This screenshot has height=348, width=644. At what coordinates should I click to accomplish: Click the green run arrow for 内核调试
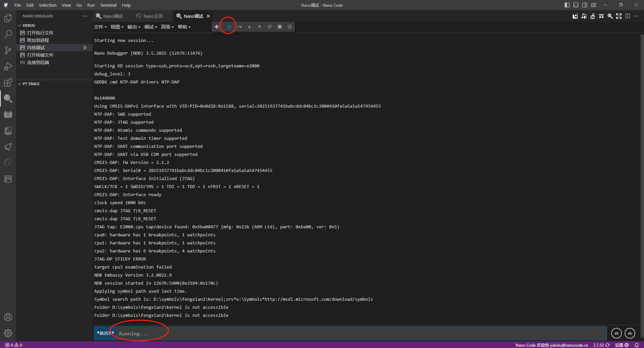point(85,48)
